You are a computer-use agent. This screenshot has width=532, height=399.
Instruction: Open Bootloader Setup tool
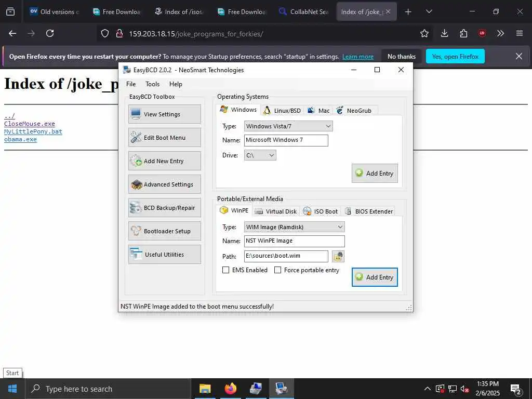point(165,231)
